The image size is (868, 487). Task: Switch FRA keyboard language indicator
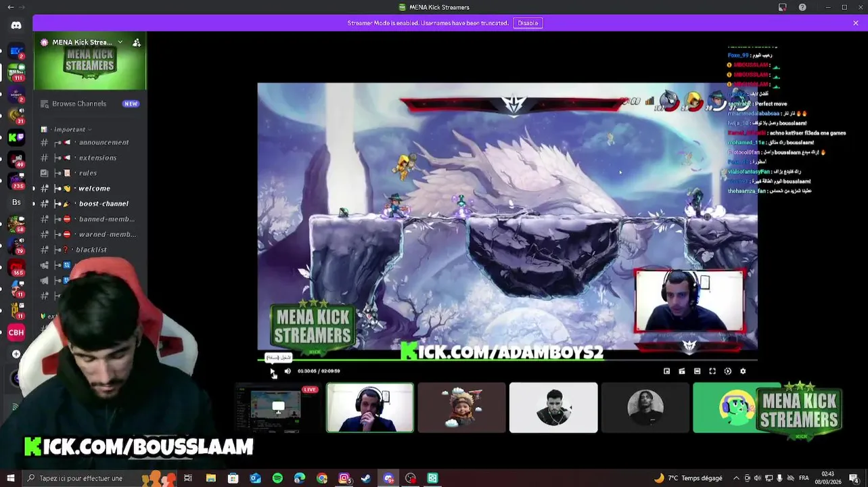point(804,478)
